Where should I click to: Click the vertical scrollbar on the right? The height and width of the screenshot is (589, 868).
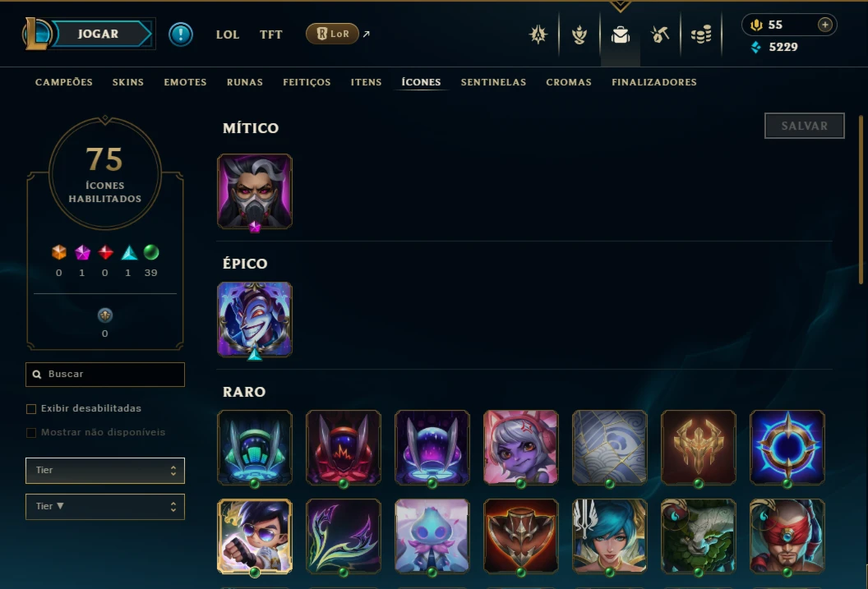click(861, 199)
